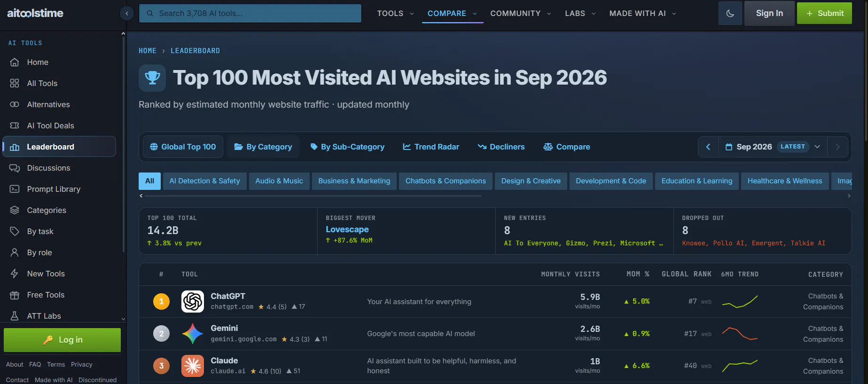Open the Lovescape biggest mover link
This screenshot has height=384, width=868.
coord(347,229)
